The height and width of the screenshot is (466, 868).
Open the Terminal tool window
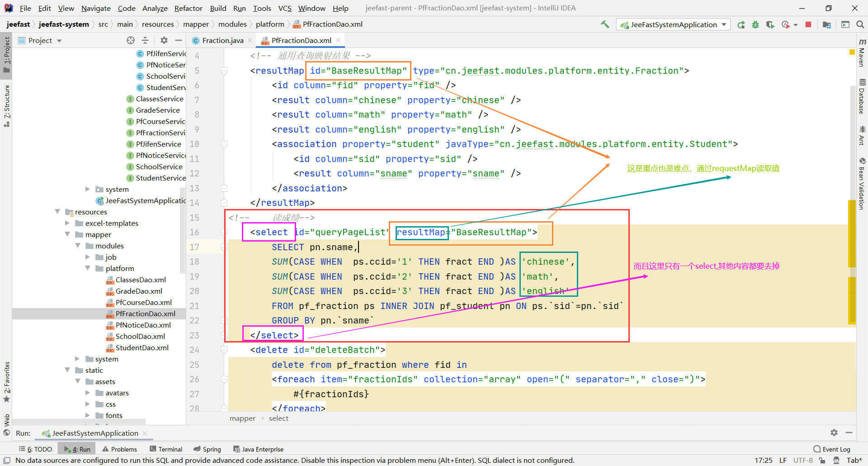coord(166,449)
